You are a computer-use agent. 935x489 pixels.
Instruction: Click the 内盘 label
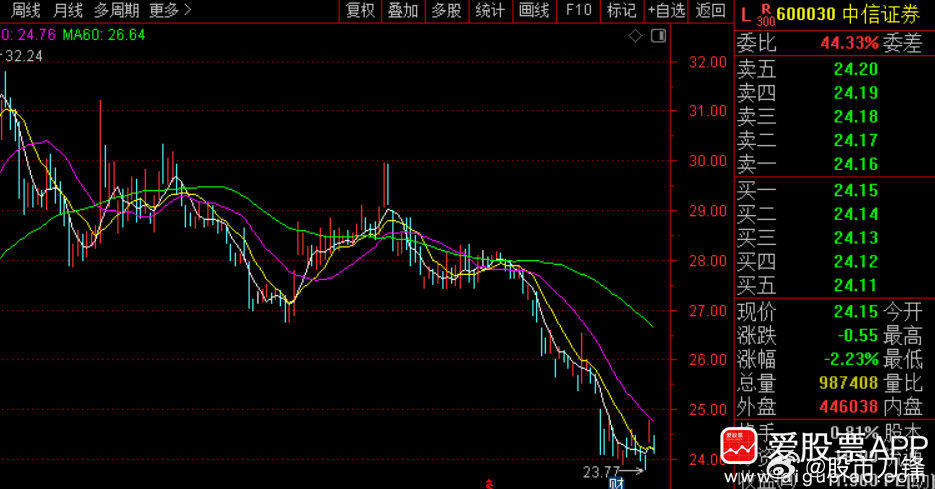pyautogui.click(x=902, y=407)
